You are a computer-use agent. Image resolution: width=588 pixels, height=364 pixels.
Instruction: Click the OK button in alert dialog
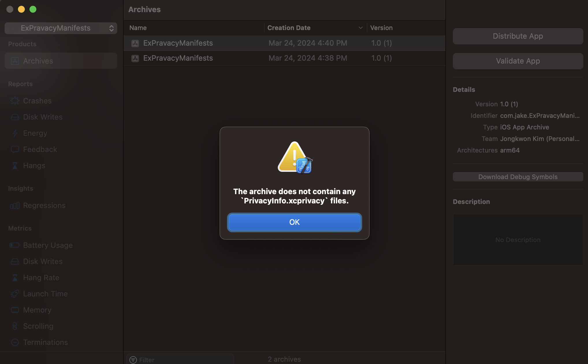pos(294,222)
